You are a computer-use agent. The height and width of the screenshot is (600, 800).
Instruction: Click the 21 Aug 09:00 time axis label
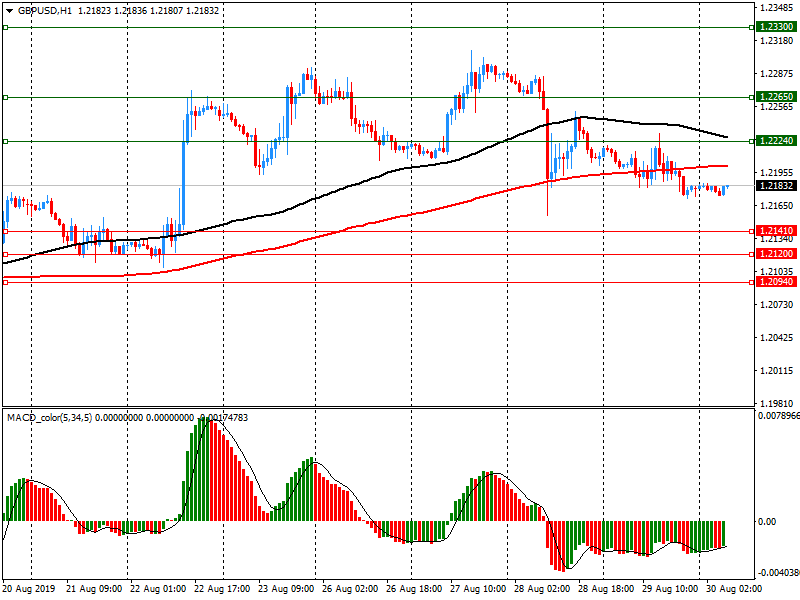[x=94, y=589]
